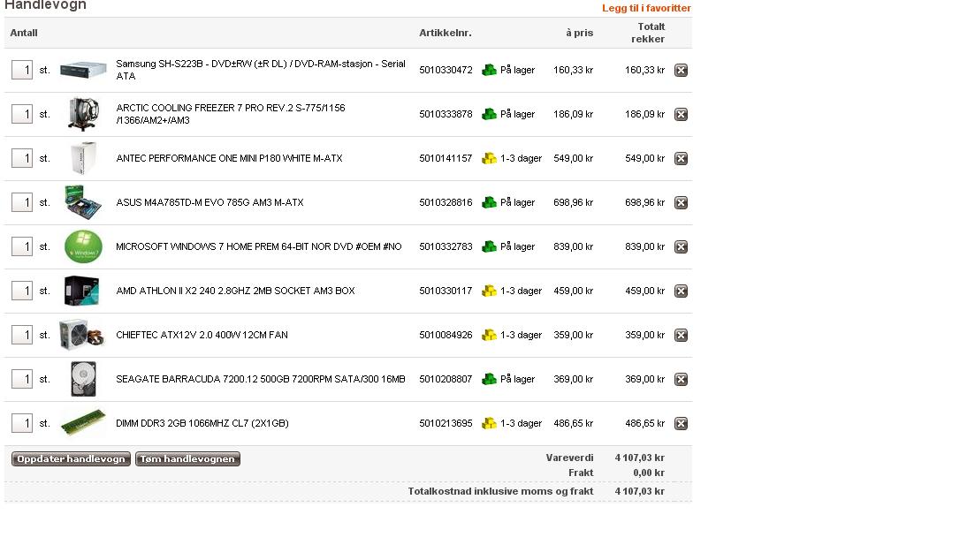This screenshot has width=975, height=560.
Task: Edit quantity field for Samsung SH-S223B
Action: click(22, 70)
